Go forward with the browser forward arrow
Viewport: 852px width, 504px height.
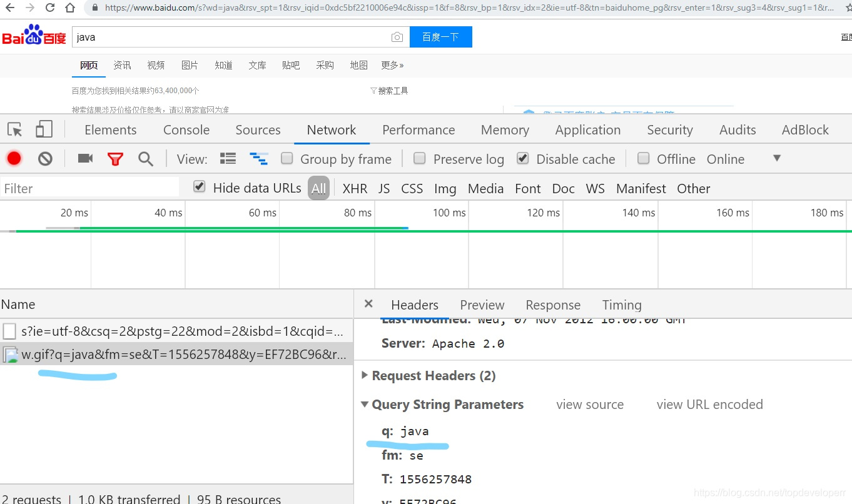(x=30, y=8)
